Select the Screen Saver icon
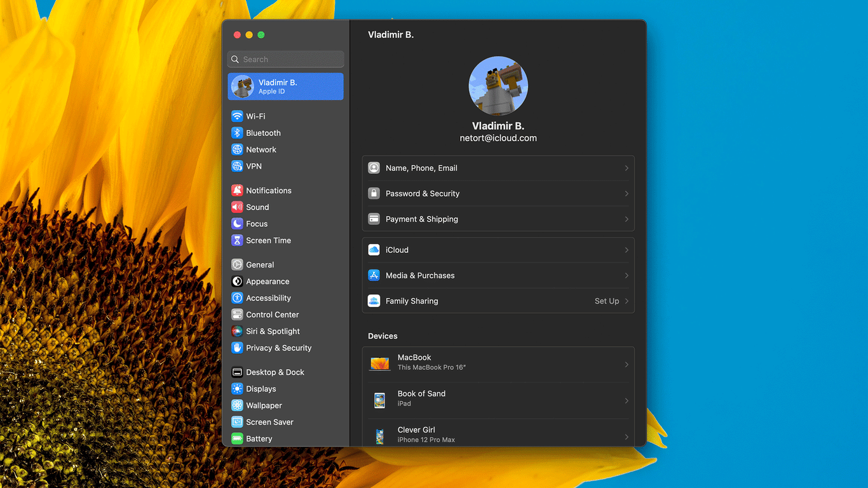This screenshot has height=488, width=868. [x=237, y=422]
